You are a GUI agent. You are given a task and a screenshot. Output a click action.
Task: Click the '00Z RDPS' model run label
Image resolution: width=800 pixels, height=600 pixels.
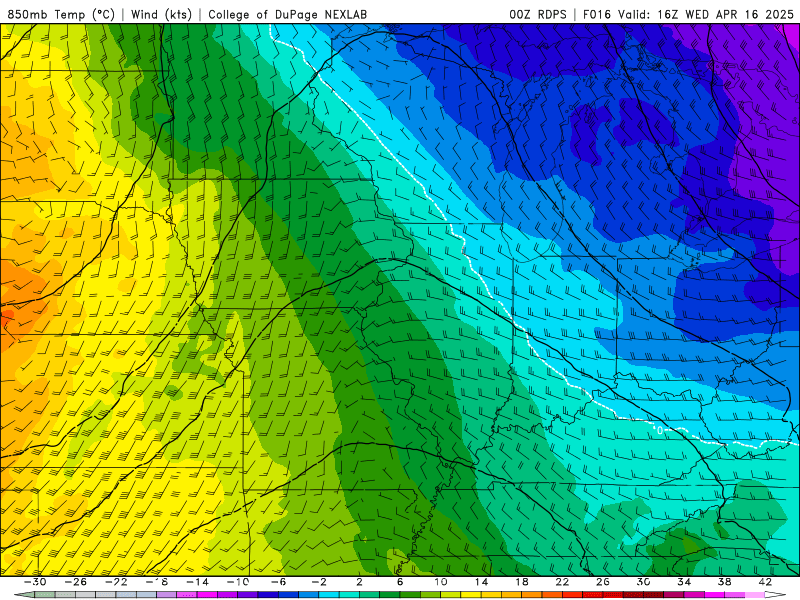click(538, 14)
